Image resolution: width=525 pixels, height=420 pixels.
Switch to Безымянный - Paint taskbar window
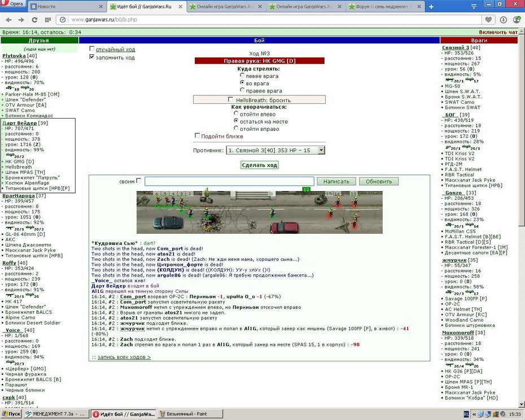(190, 414)
